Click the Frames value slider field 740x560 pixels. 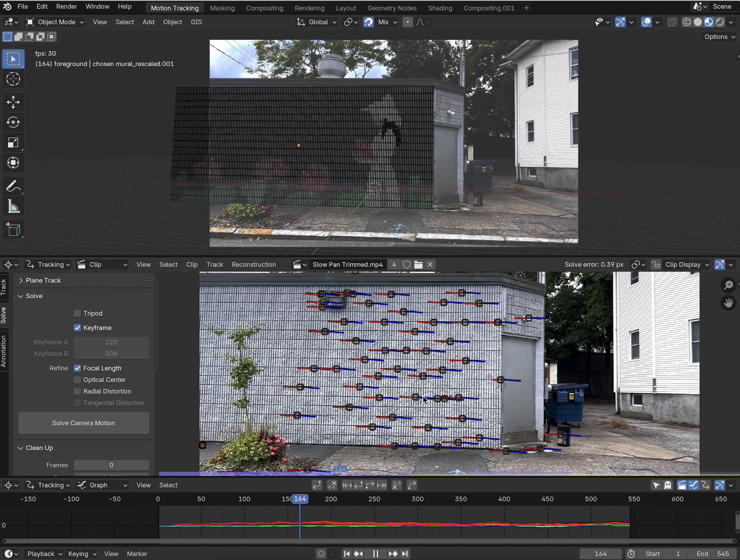tap(111, 465)
